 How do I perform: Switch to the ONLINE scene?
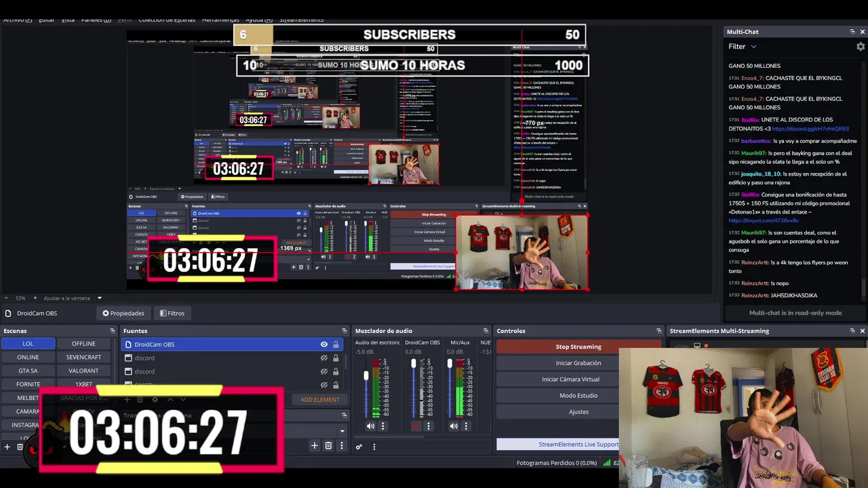pos(28,357)
